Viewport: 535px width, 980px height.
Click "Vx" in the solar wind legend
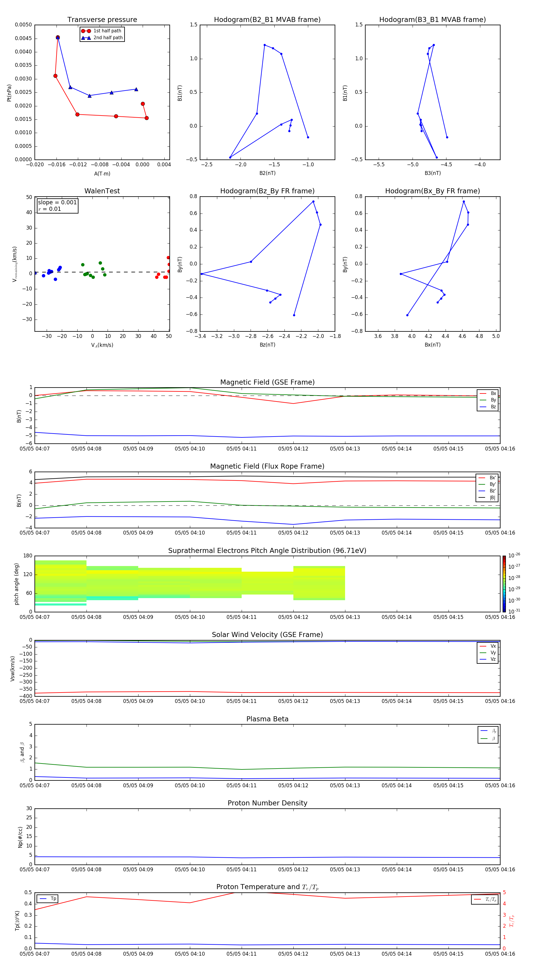(x=488, y=646)
